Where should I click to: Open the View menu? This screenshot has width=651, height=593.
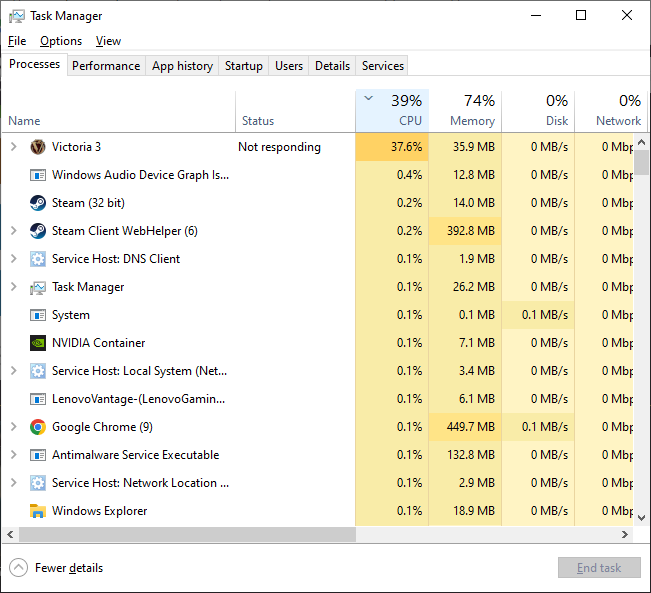[x=108, y=41]
